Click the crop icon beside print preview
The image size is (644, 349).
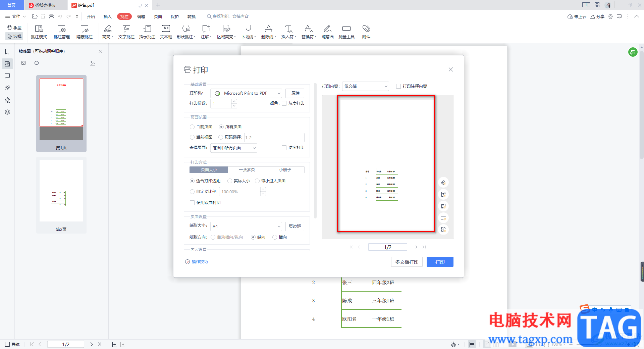(x=443, y=218)
